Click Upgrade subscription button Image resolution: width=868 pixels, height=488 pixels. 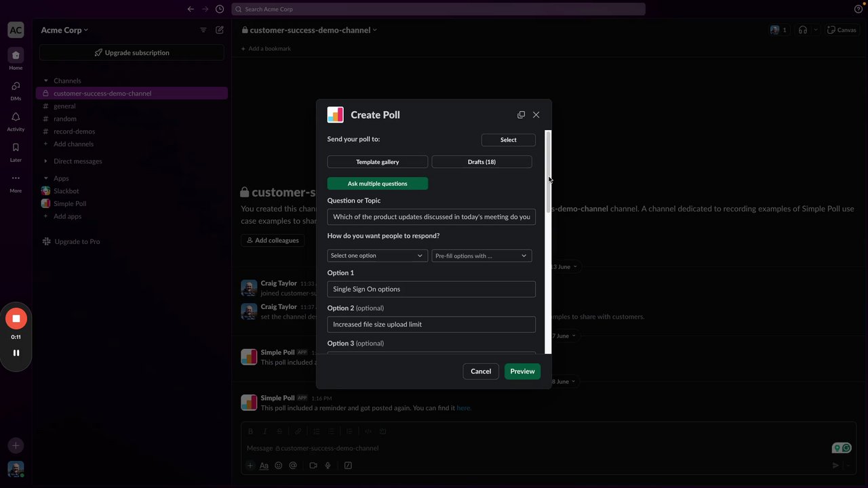pyautogui.click(x=132, y=53)
